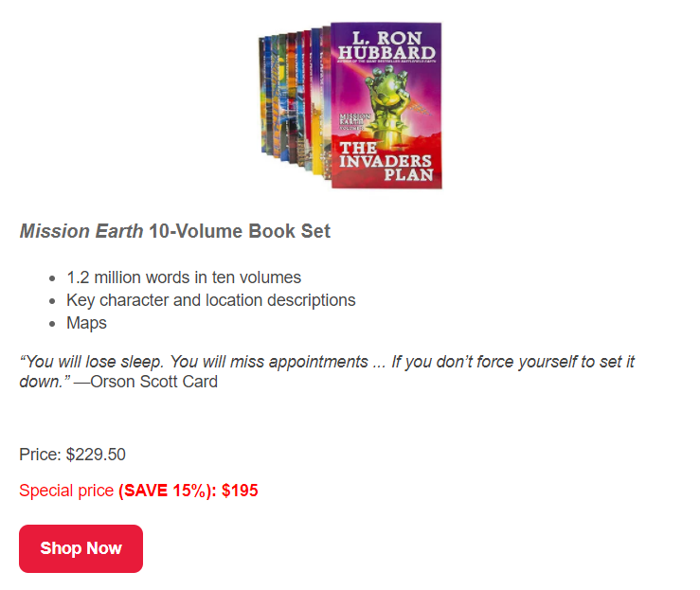700x590 pixels.
Task: Click the stacked book spines behind front cover
Action: 293,102
